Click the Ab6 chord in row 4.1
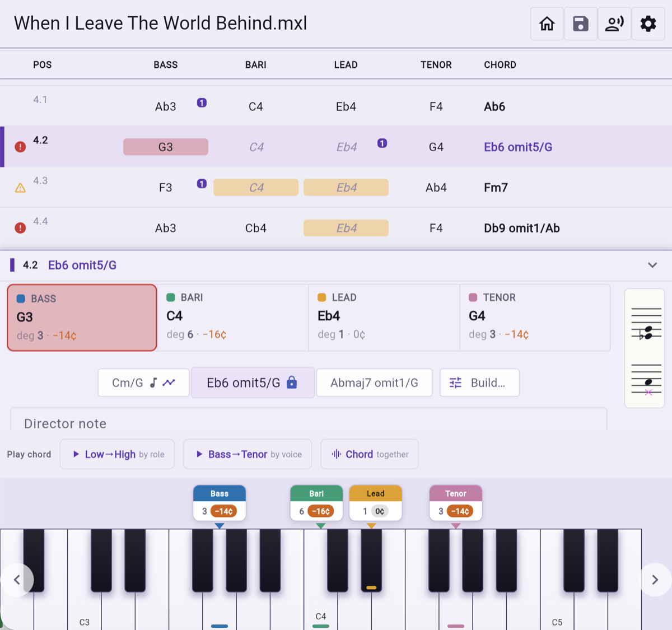 click(x=494, y=106)
